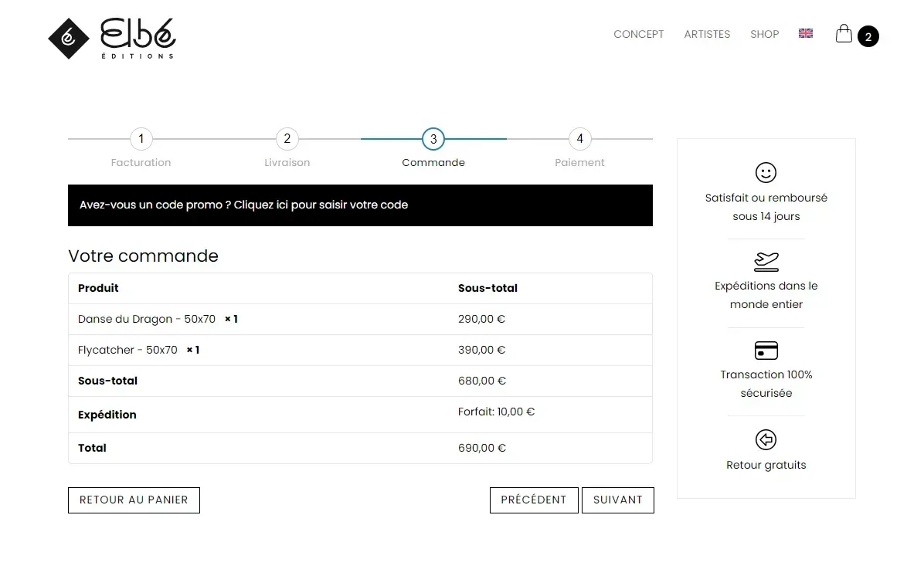This screenshot has height=576, width=924.
Task: Click the Précédent button
Action: (534, 500)
